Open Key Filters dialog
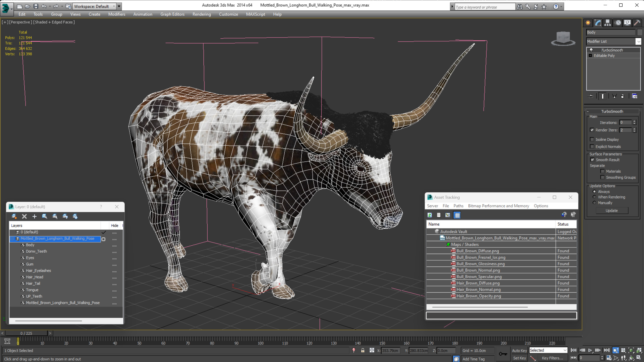This screenshot has width=644, height=362. pyautogui.click(x=552, y=358)
